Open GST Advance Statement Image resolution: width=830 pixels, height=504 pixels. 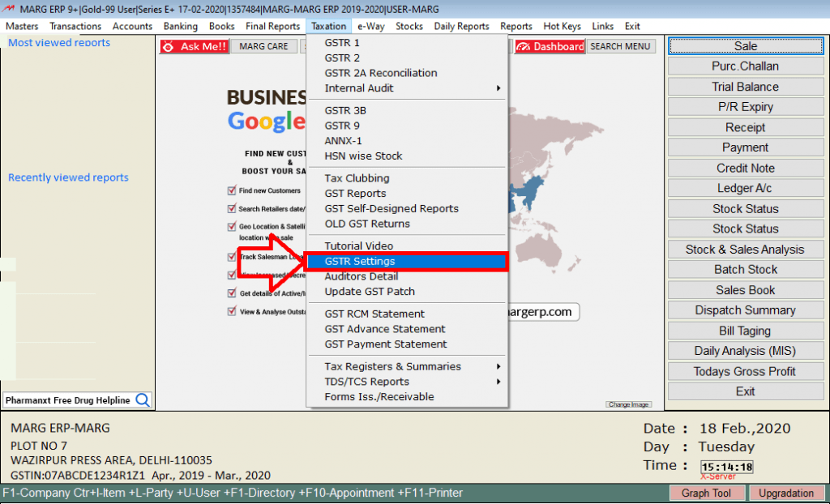(x=407, y=329)
